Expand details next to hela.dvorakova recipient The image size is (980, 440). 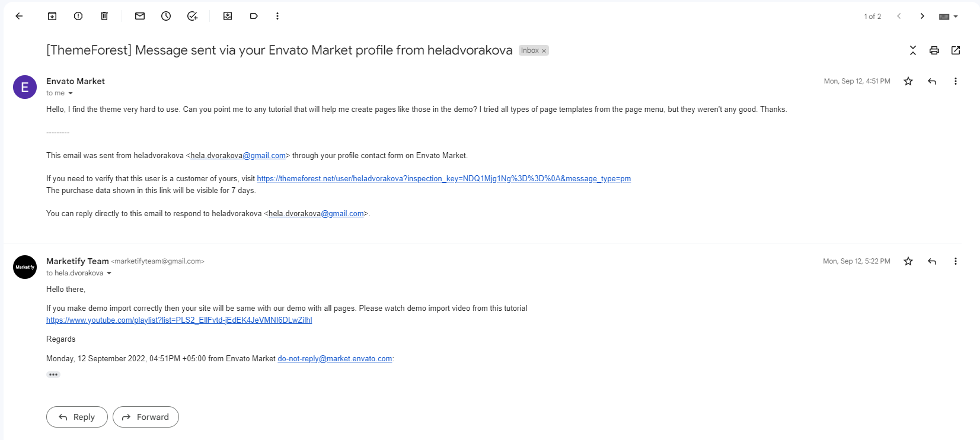click(109, 274)
